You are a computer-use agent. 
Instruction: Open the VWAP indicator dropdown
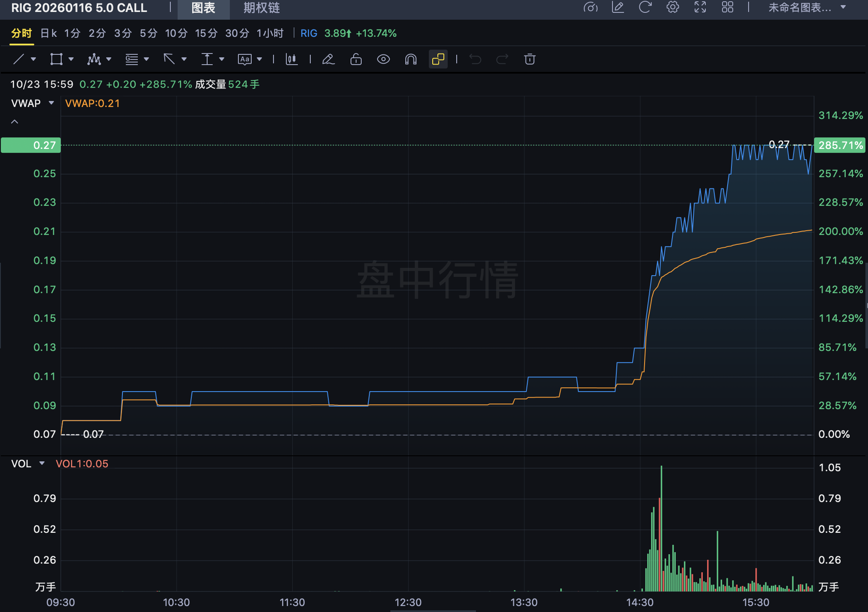51,103
